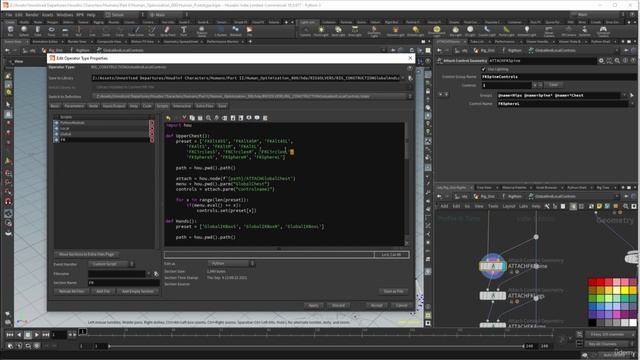
Task: Open the Windows menu
Action: (x=64, y=15)
